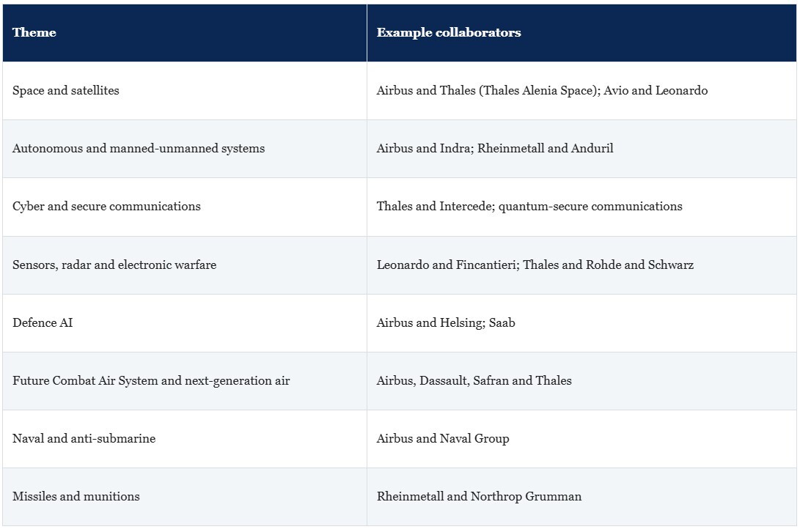Viewport: 800px width, 532px height.
Task: Click the Theme column header
Action: [x=185, y=33]
